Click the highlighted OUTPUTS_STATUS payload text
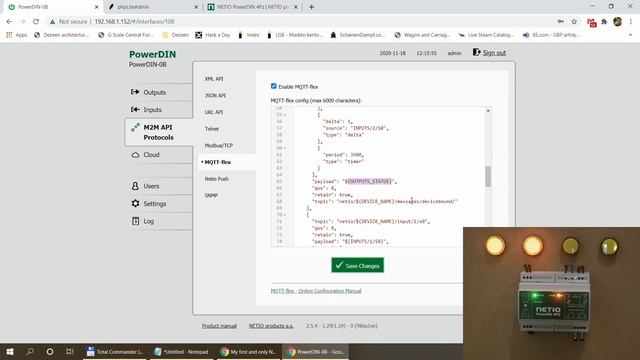This screenshot has height=360, width=640. click(370, 181)
